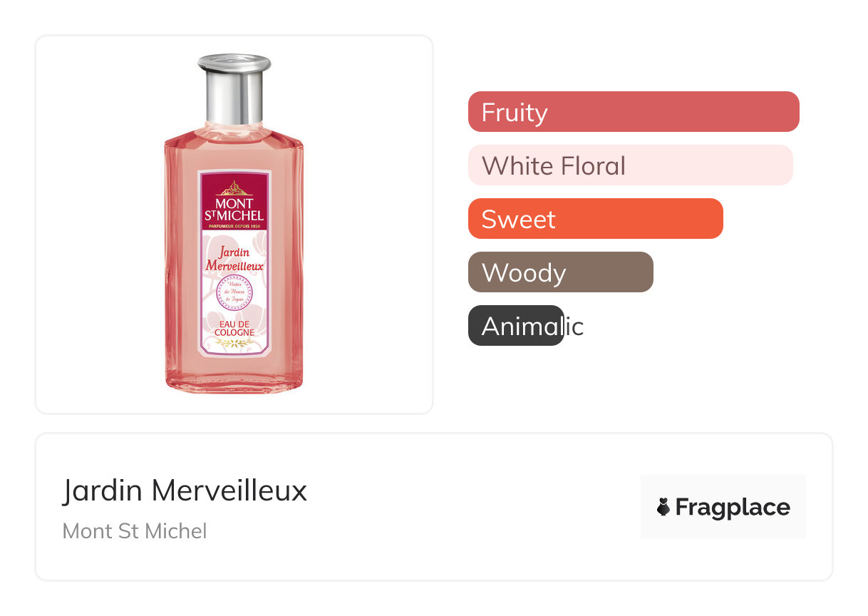
Task: Click the PARFUMEUR DEPUIS 1920 strip on label
Action: (x=234, y=227)
